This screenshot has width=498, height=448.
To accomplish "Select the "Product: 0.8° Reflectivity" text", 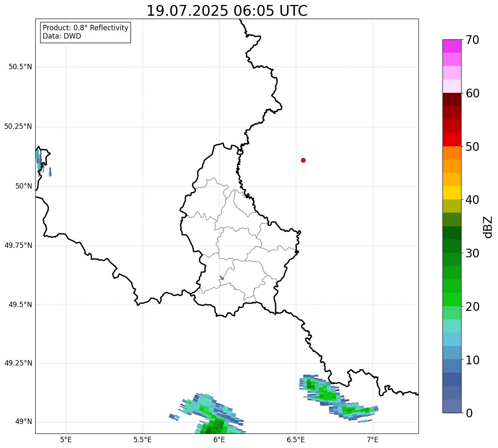I will (86, 28).
